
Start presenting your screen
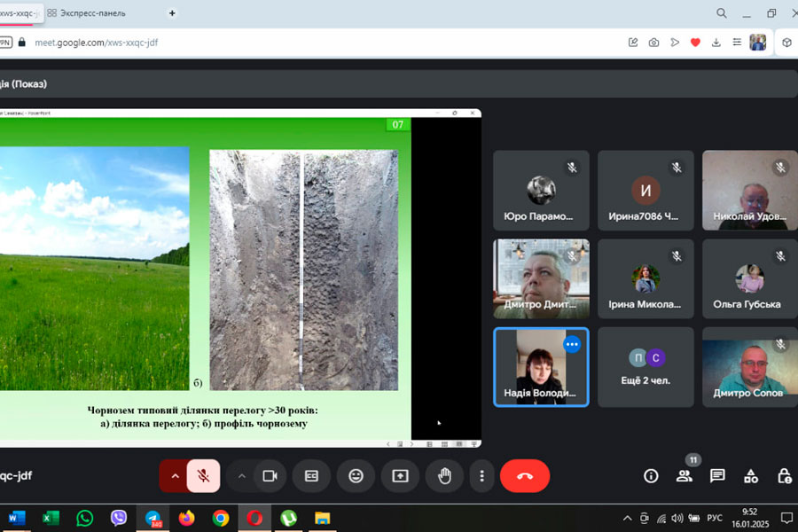(400, 476)
